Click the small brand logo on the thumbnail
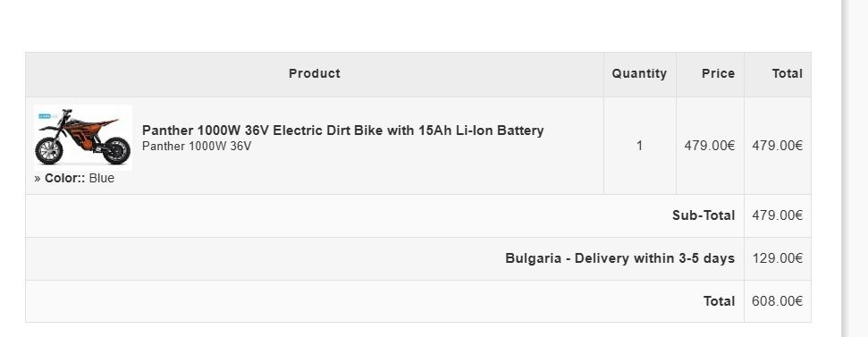 point(46,116)
